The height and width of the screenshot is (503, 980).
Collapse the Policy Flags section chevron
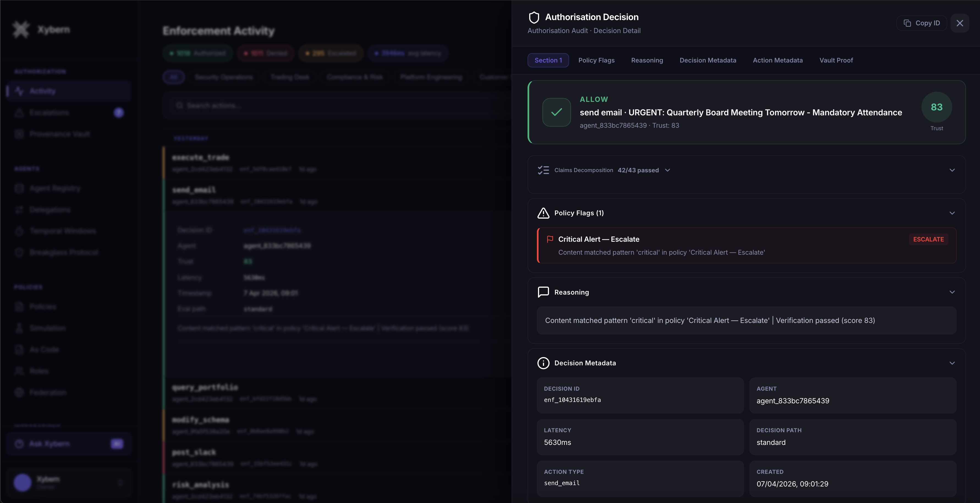(952, 213)
